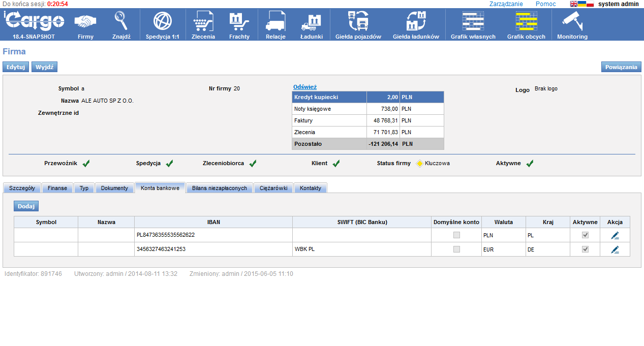Toggle default account checkbox for PLN row

point(456,235)
